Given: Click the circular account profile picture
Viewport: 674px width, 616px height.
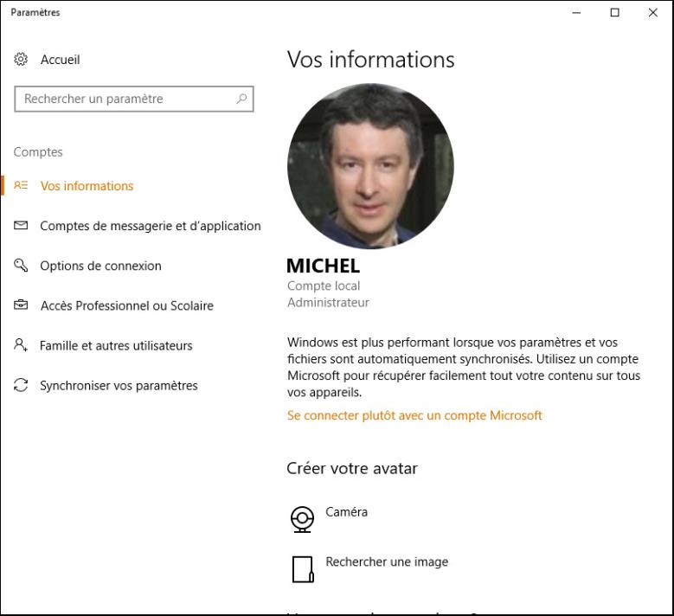Looking at the screenshot, I should pyautogui.click(x=370, y=166).
